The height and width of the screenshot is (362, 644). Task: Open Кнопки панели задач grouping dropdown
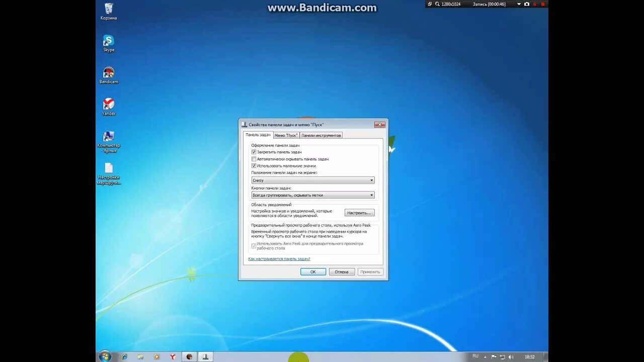click(313, 195)
